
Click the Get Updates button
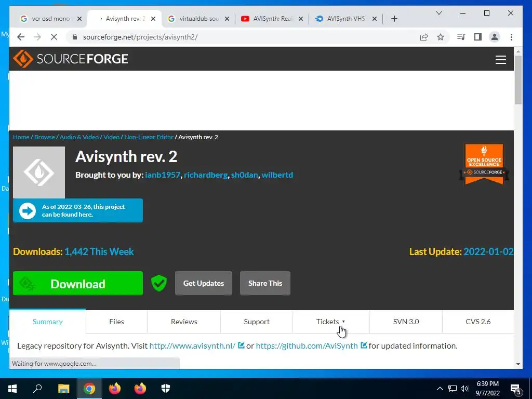pyautogui.click(x=204, y=283)
